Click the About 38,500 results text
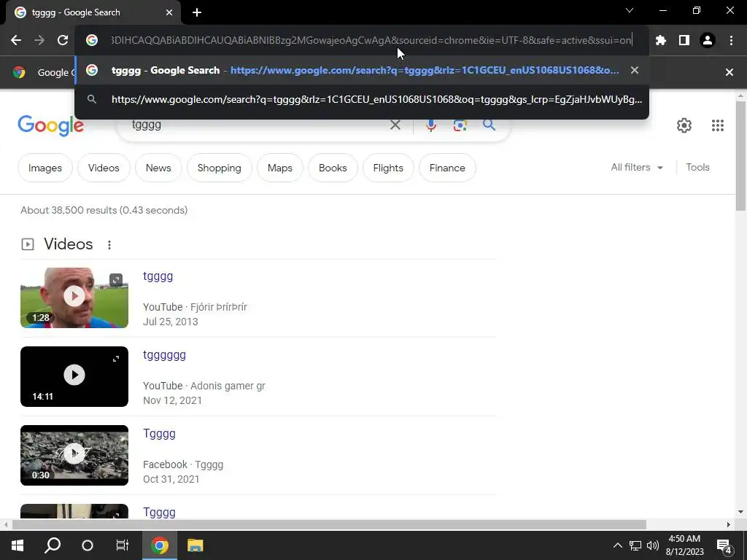This screenshot has height=560, width=747. tap(104, 210)
